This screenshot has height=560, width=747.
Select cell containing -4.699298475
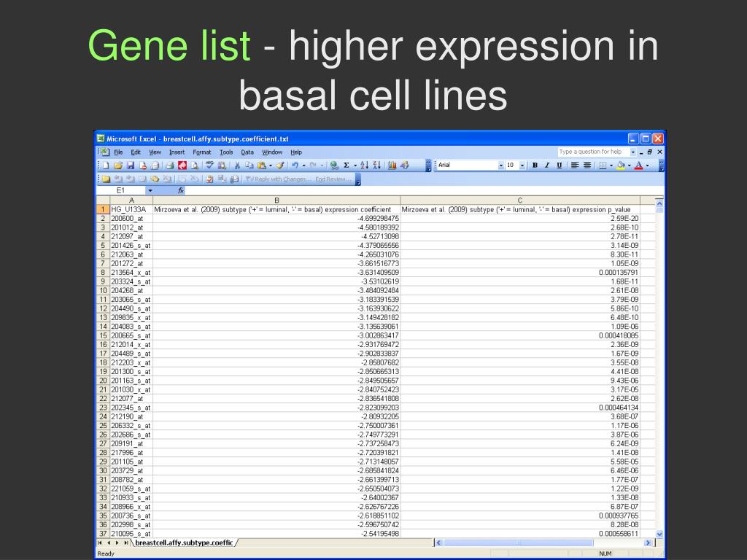(x=276, y=219)
